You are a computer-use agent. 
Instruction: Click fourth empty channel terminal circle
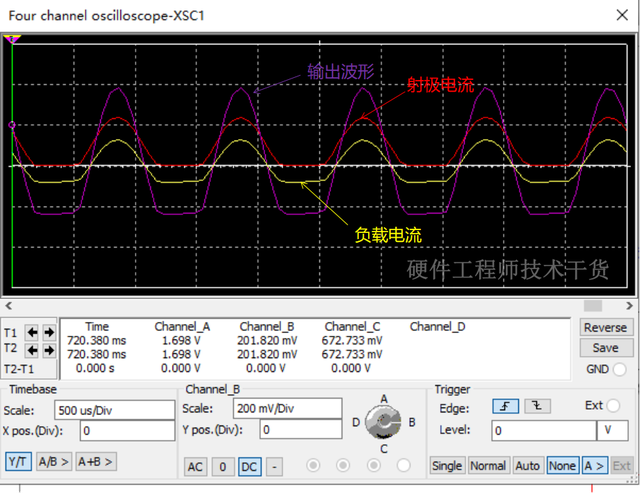coord(404,465)
